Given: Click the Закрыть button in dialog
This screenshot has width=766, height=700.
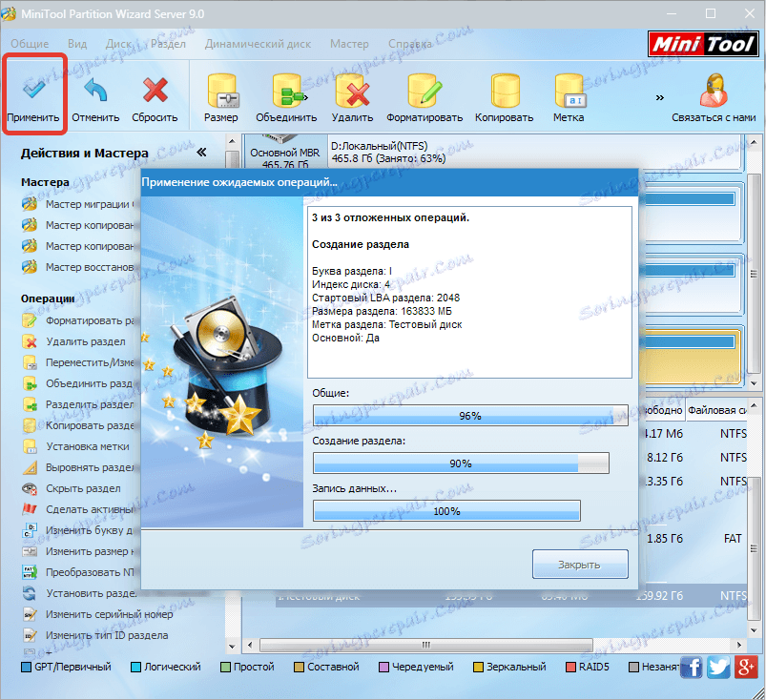Looking at the screenshot, I should (580, 565).
